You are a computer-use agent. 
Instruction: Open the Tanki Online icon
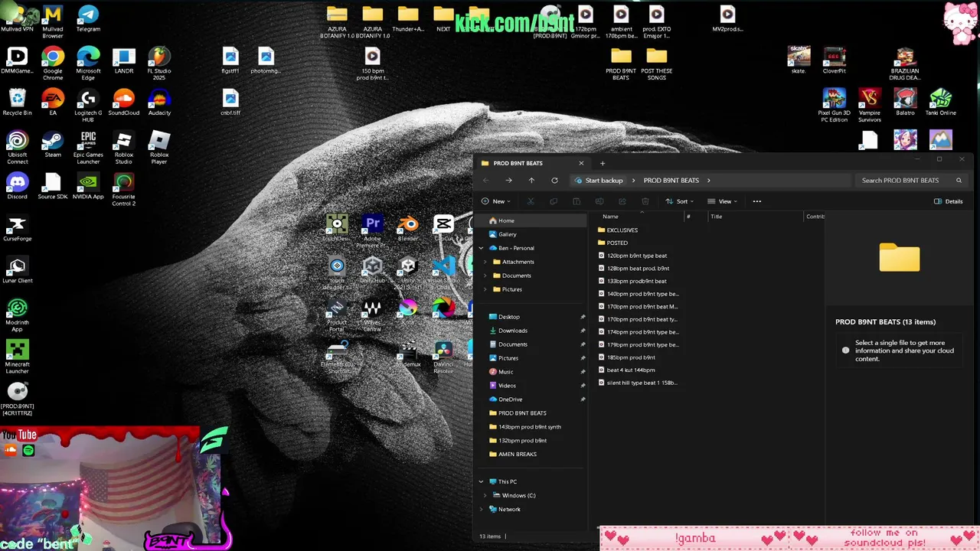click(940, 103)
